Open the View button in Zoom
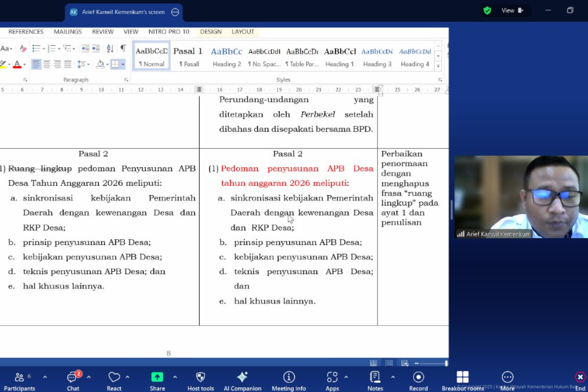This screenshot has width=588, height=392. pos(512,11)
